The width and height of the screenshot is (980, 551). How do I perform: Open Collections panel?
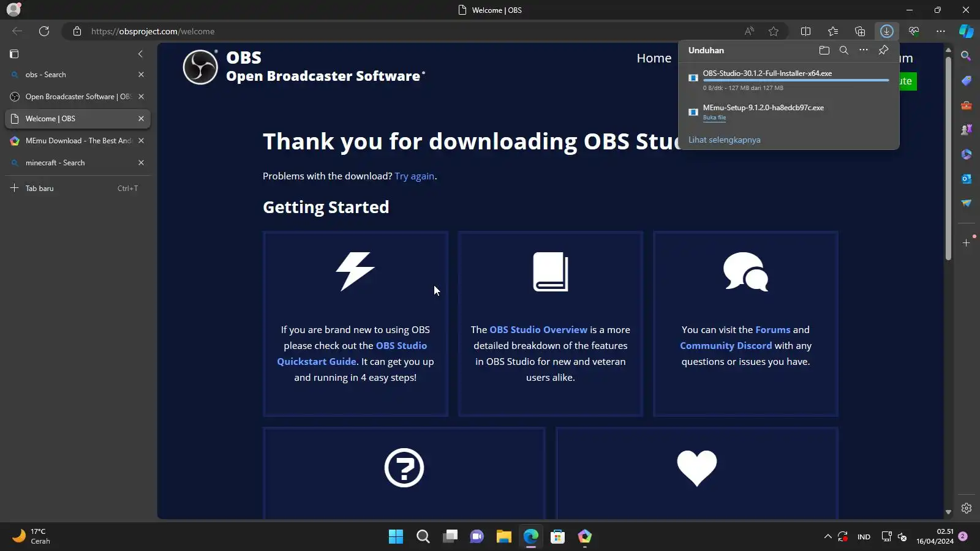[x=860, y=31]
